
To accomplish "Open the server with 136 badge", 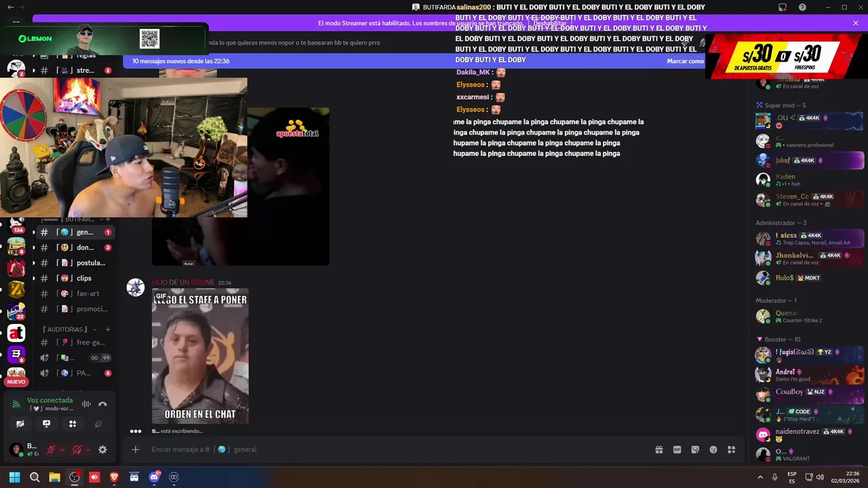I will 16,224.
